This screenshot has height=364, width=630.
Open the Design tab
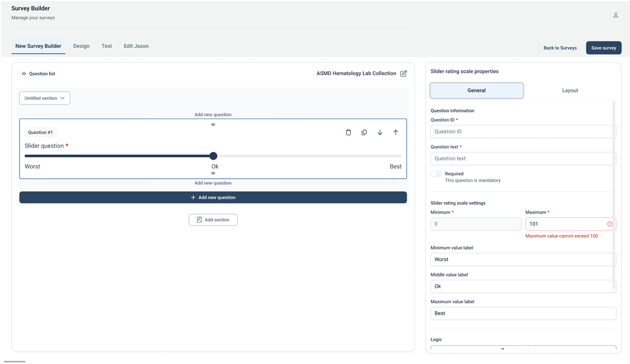81,46
